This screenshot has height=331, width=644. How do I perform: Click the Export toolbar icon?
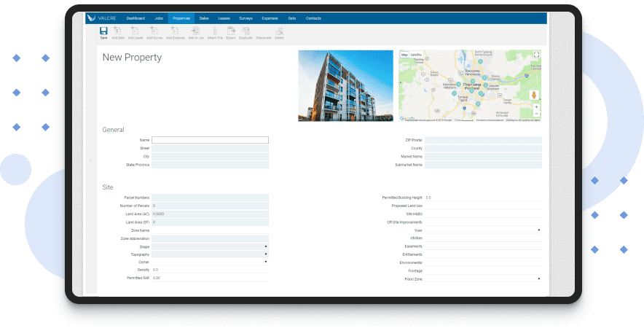[x=231, y=31]
